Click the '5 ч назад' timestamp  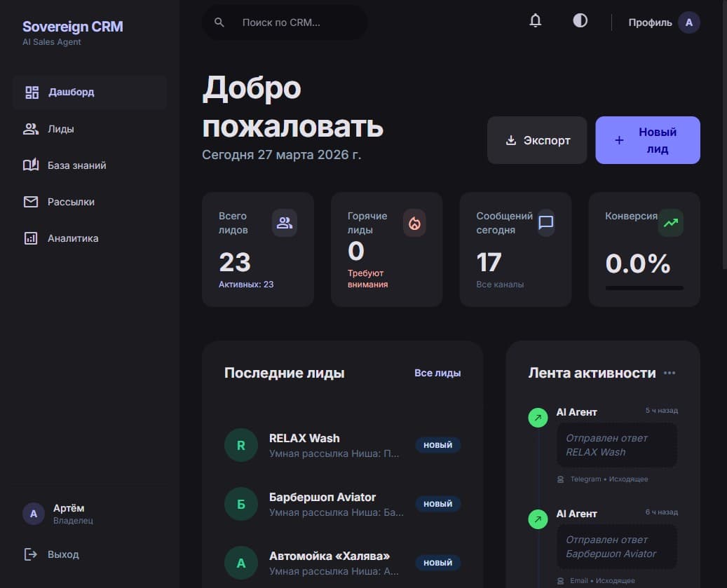[662, 411]
